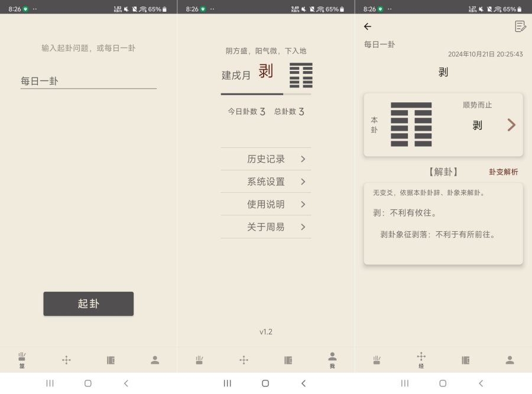
Task: Expand the 系统设置 settings entry
Action: [266, 182]
